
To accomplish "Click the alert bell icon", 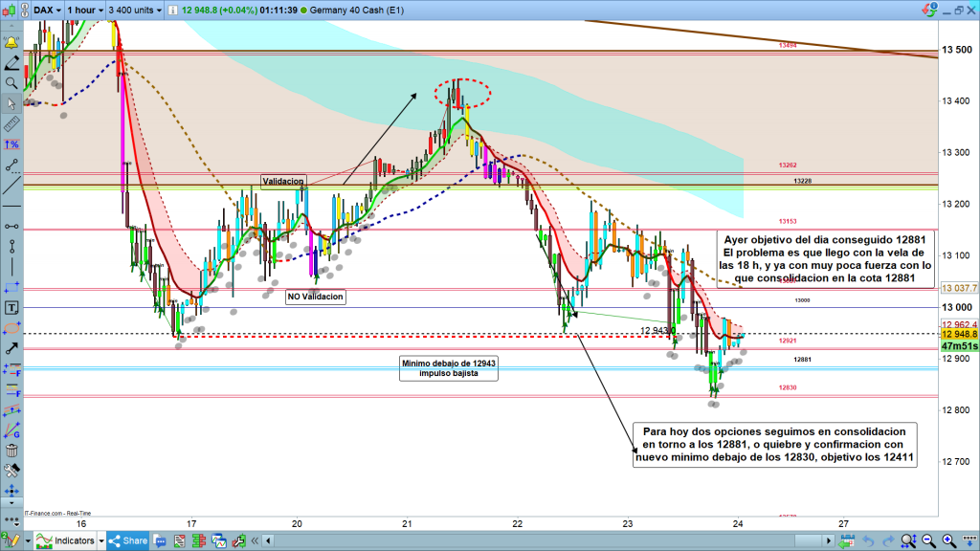I will [x=11, y=44].
